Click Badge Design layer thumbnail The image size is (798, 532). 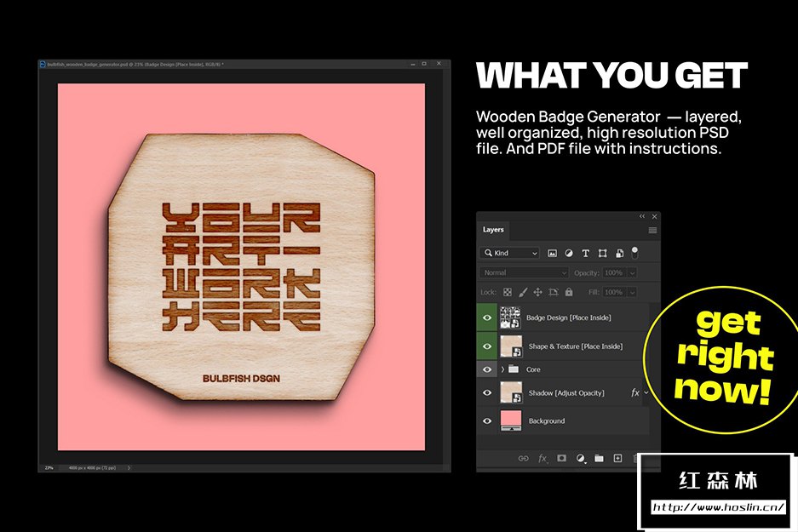pos(510,317)
